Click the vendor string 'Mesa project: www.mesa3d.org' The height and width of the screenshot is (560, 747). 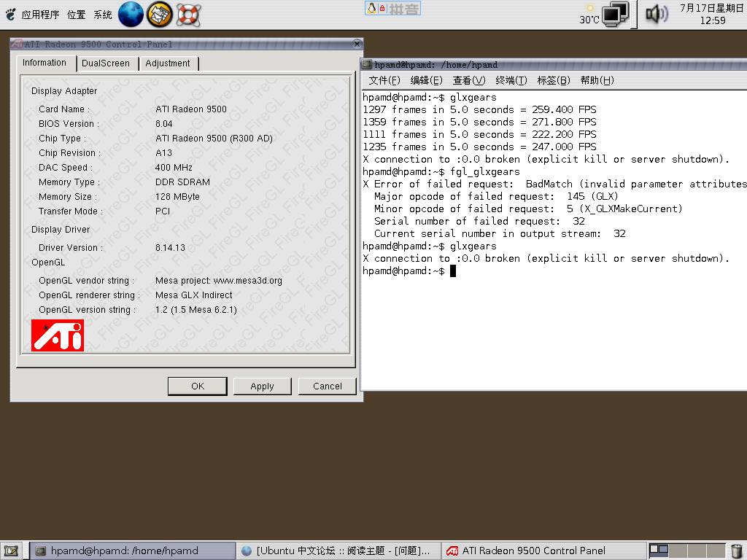point(219,281)
